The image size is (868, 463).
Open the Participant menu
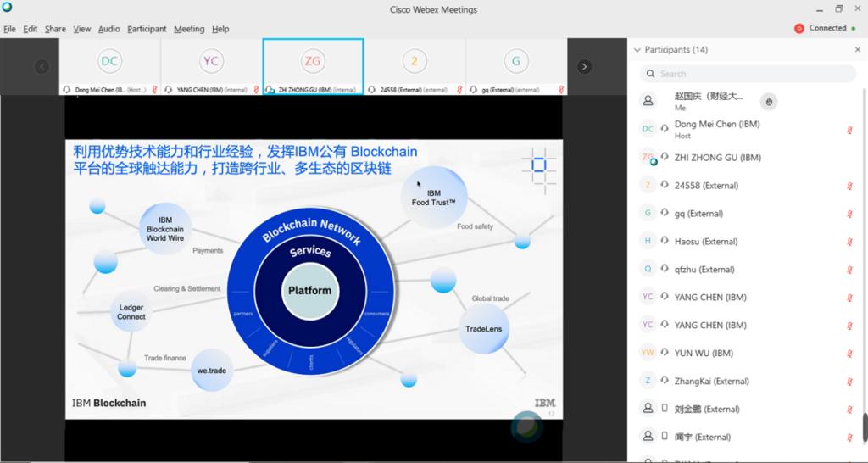coord(147,29)
